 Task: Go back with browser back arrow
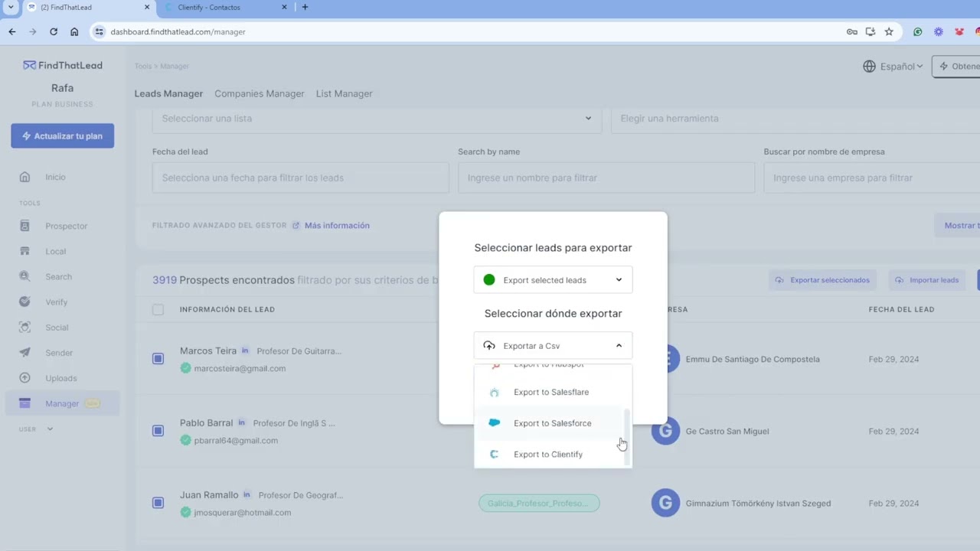point(12,31)
